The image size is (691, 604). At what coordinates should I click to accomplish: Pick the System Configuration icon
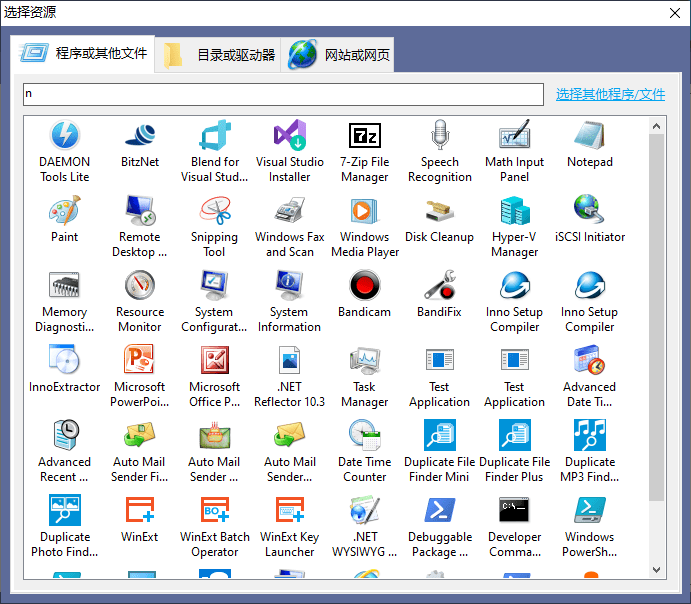(215, 285)
